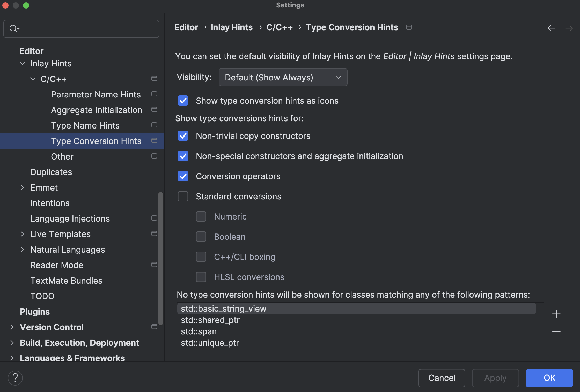Uncheck Show type conversion hints as icons

coord(183,101)
